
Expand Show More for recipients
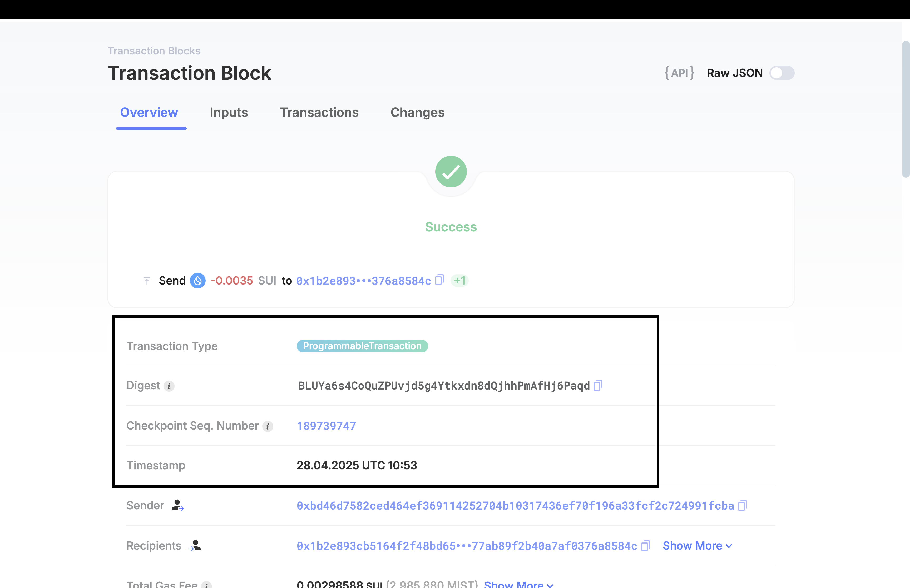[697, 546]
